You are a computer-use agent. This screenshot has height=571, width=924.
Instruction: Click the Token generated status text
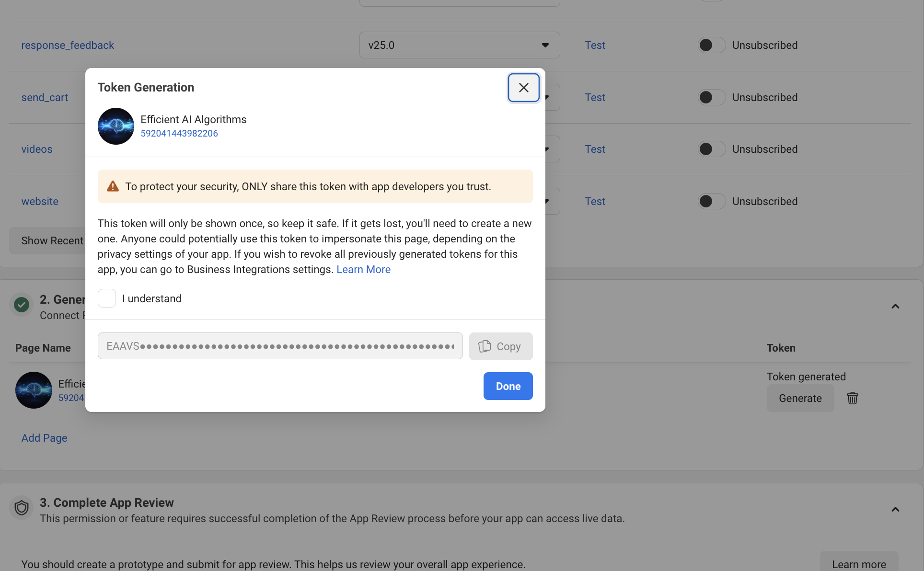click(806, 377)
